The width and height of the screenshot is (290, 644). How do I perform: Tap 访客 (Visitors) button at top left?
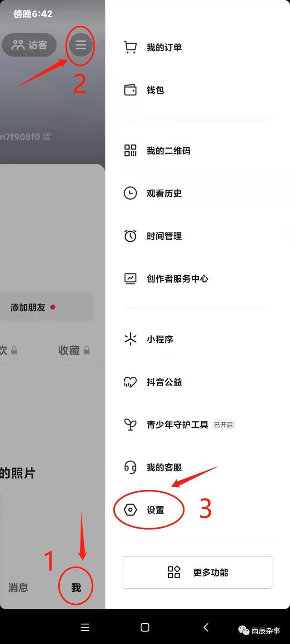point(29,45)
